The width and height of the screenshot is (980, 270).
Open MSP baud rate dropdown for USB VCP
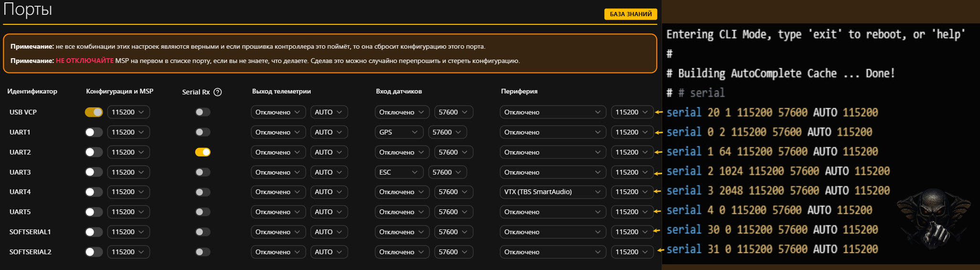point(128,112)
